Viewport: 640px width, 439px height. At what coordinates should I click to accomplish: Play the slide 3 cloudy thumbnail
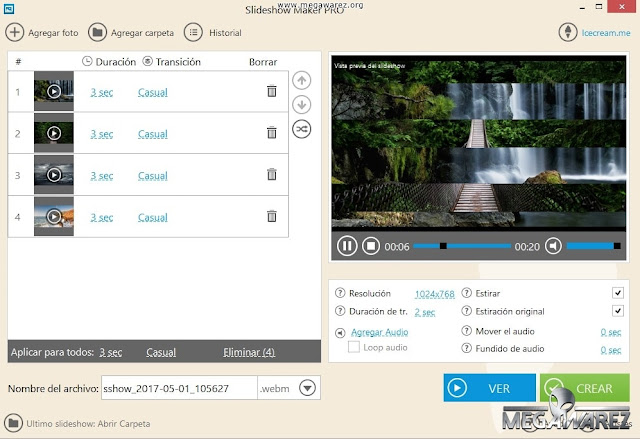(54, 174)
